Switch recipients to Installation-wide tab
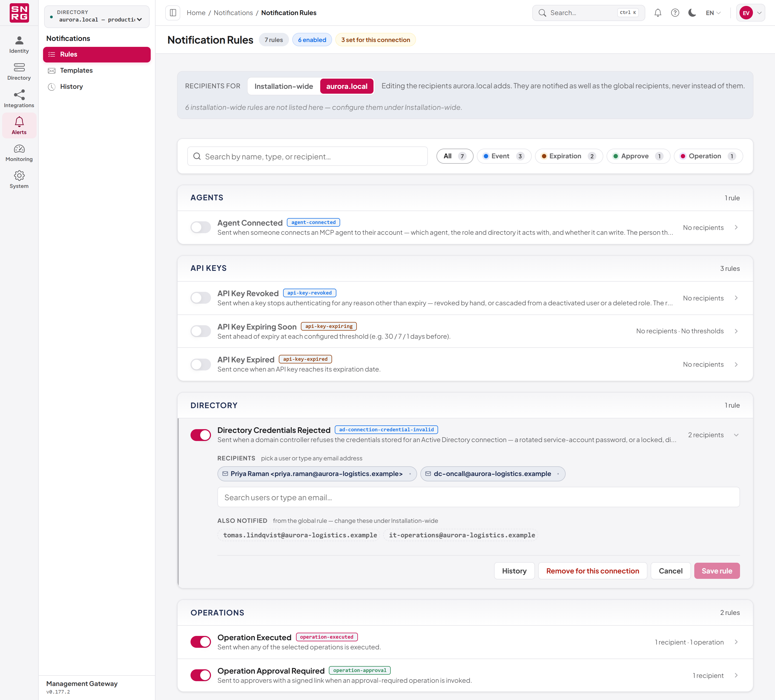This screenshot has width=775, height=700. [284, 86]
